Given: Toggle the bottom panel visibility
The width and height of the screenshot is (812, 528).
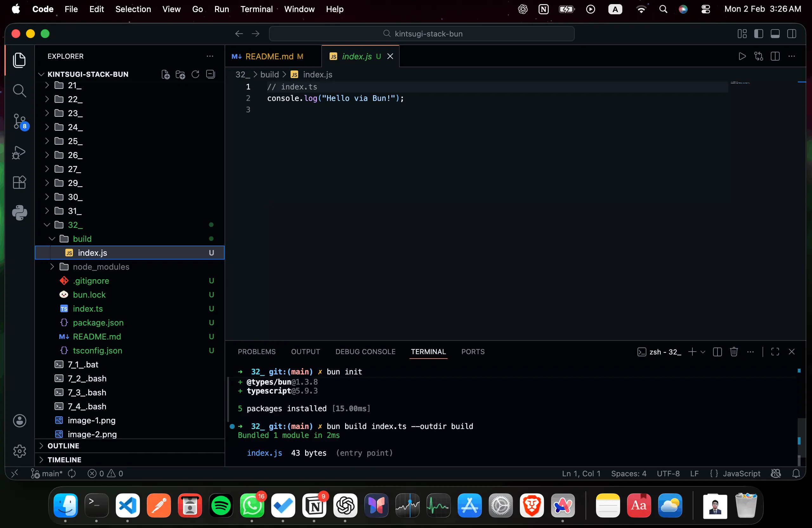Looking at the screenshot, I should click(775, 34).
